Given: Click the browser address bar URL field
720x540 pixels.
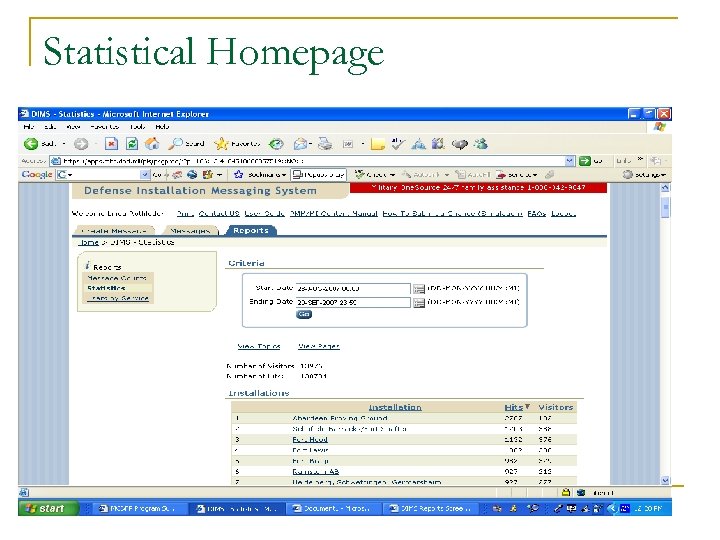Looking at the screenshot, I should point(312,161).
